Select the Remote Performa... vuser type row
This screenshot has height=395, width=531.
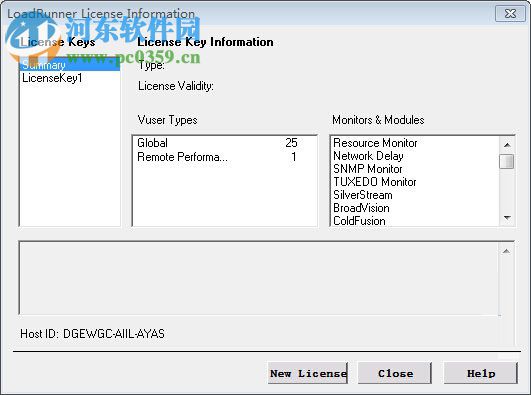pos(224,157)
